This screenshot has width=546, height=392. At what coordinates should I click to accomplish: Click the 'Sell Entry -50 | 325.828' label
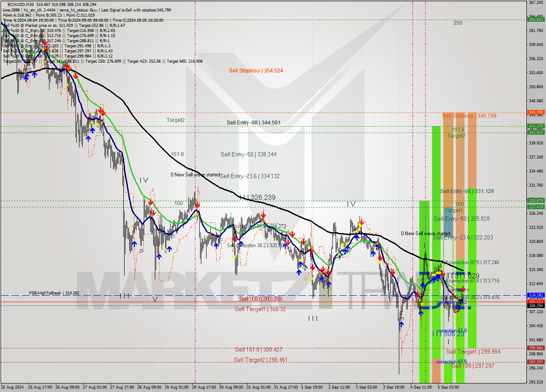pyautogui.click(x=462, y=219)
